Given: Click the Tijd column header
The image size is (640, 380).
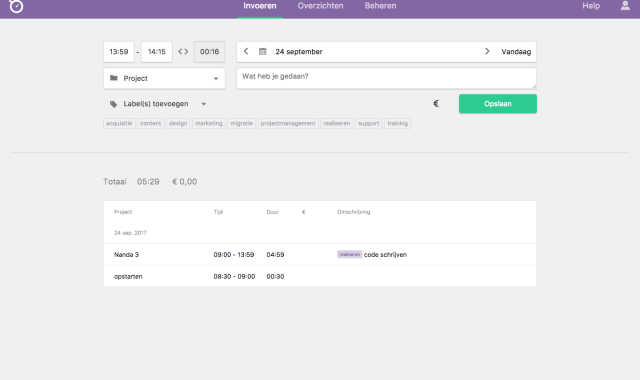Looking at the screenshot, I should (x=218, y=212).
